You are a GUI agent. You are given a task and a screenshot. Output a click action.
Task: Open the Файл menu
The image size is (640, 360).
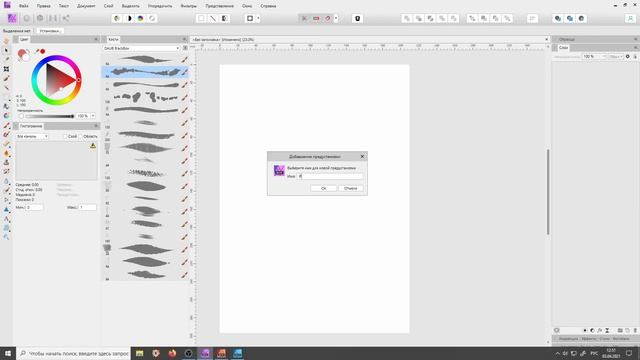click(24, 6)
